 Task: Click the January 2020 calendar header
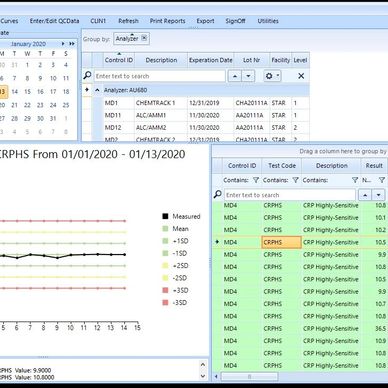pyautogui.click(x=28, y=44)
